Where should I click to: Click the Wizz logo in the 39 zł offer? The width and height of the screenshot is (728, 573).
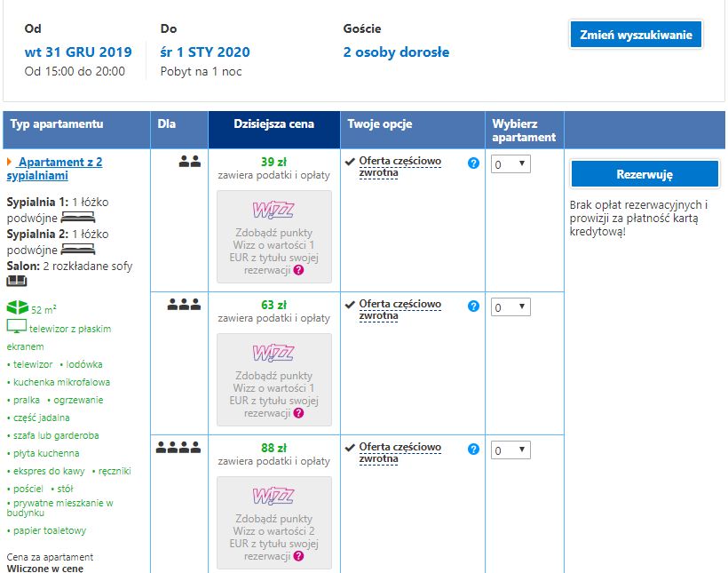273,210
